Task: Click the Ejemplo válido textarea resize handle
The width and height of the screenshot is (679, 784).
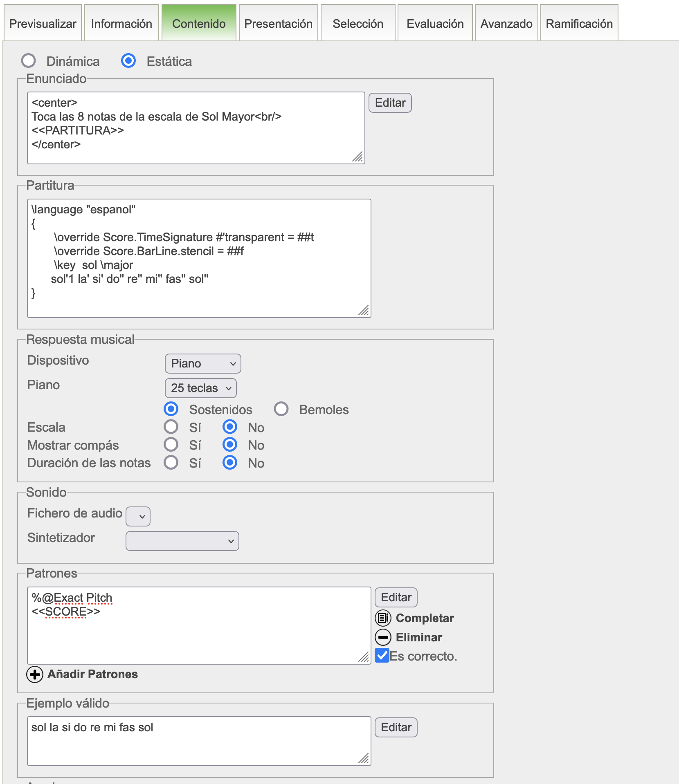Action: point(364,759)
